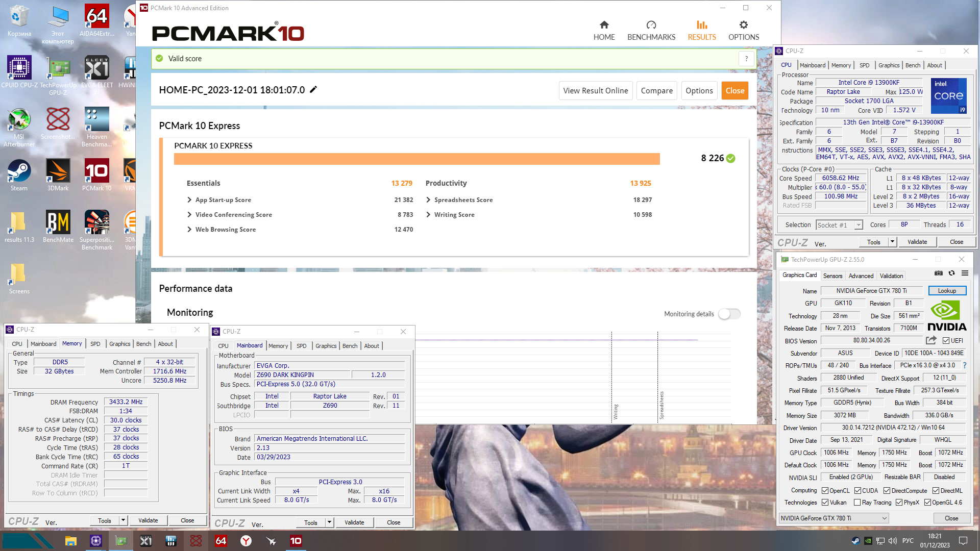Open File Explorer from the taskbar
Image resolution: width=980 pixels, height=551 pixels.
tap(71, 541)
